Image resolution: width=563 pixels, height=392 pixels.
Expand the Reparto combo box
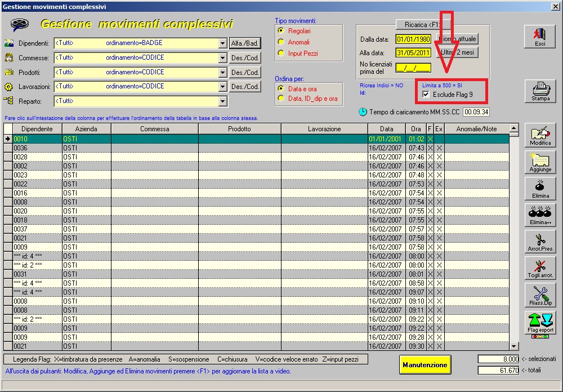(x=222, y=100)
